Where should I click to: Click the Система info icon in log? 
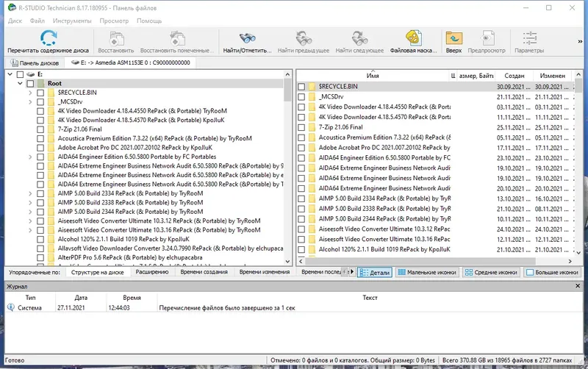pyautogui.click(x=11, y=307)
